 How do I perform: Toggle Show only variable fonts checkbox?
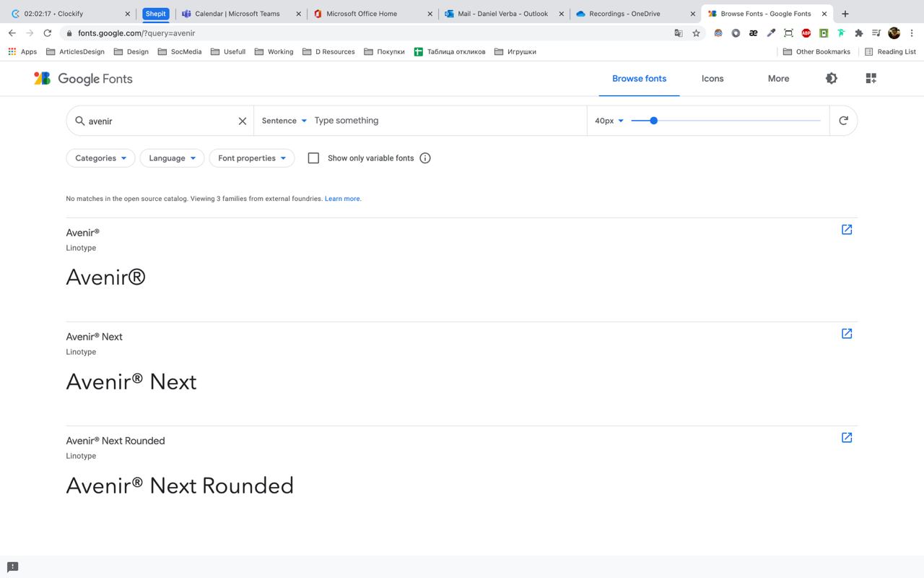coord(313,158)
